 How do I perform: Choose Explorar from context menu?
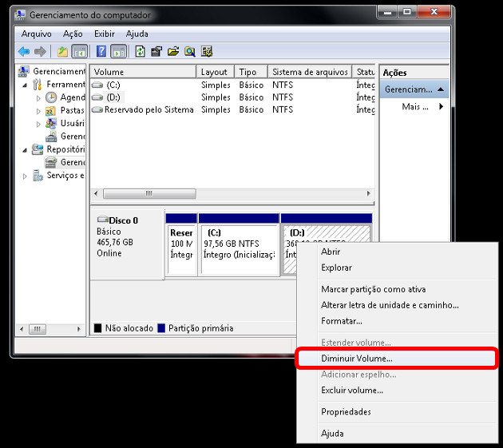point(397,268)
